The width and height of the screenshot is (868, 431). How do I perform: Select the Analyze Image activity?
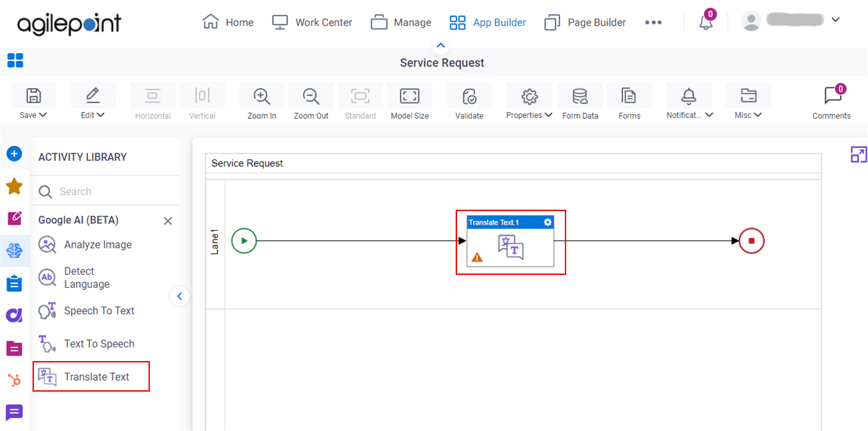pos(85,244)
